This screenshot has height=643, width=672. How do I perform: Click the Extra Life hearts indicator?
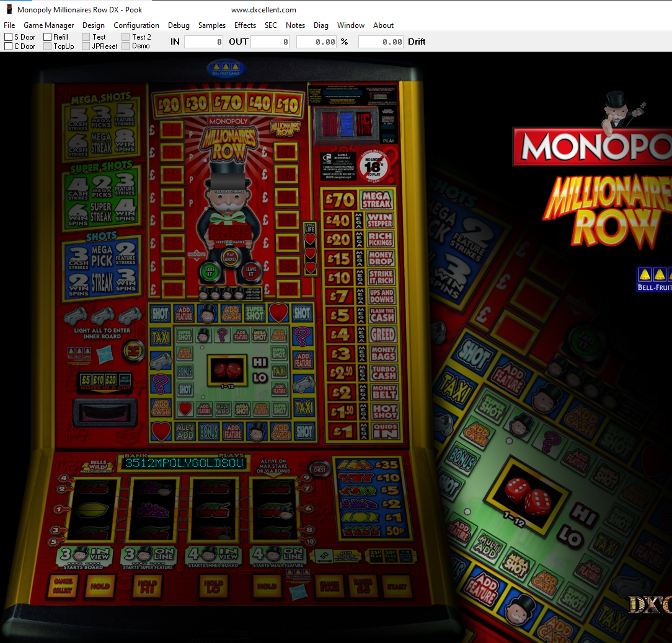pos(310,249)
